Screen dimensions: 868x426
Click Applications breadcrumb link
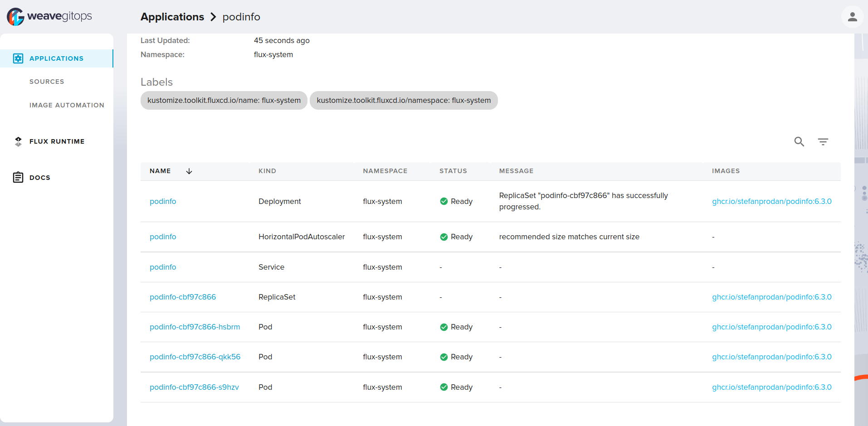(x=172, y=17)
